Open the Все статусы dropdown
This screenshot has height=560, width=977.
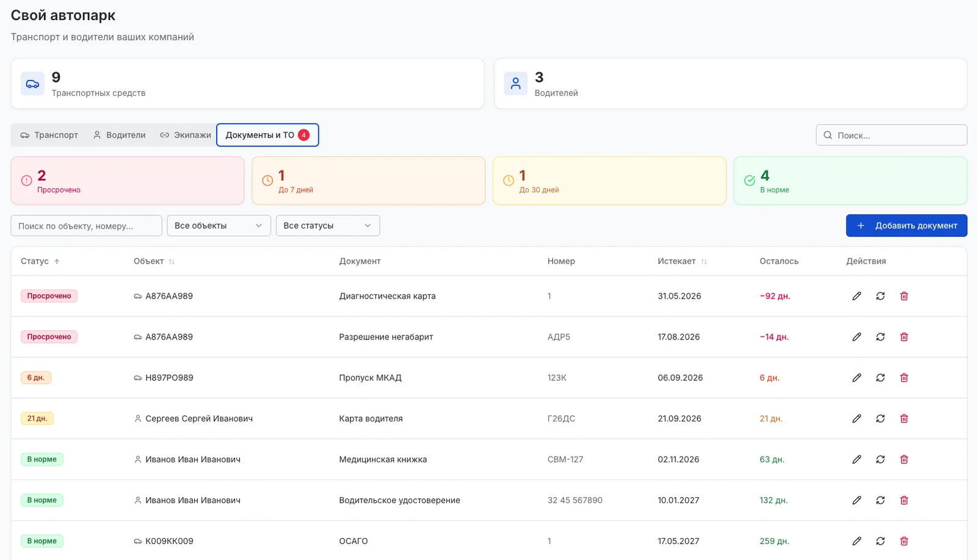click(328, 225)
